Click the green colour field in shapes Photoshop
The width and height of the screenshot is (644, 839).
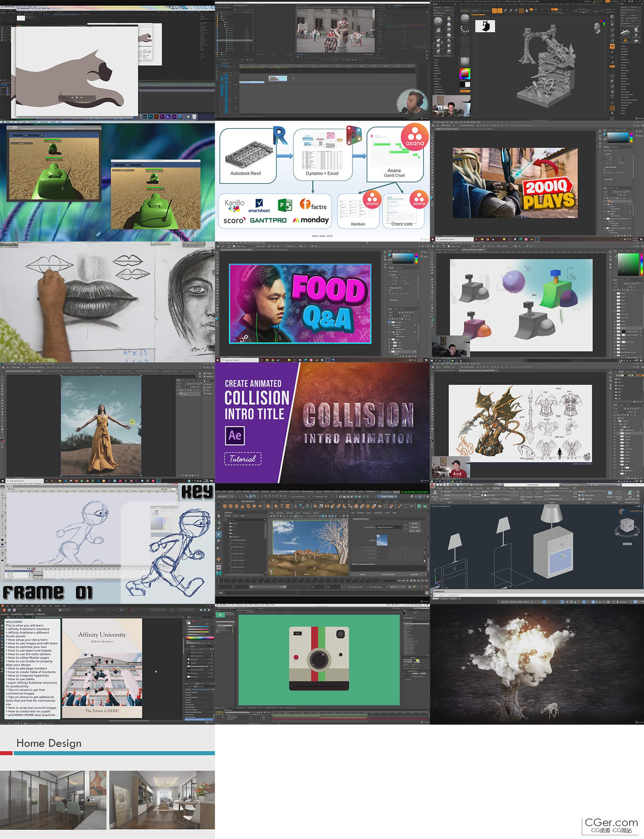point(629,264)
